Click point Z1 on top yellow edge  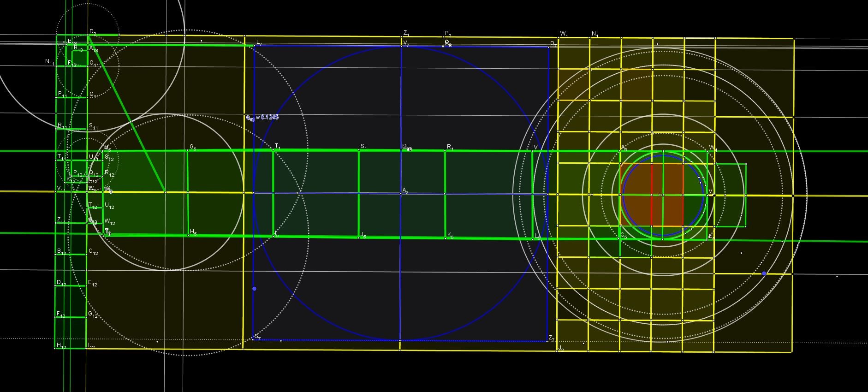pyautogui.click(x=402, y=36)
